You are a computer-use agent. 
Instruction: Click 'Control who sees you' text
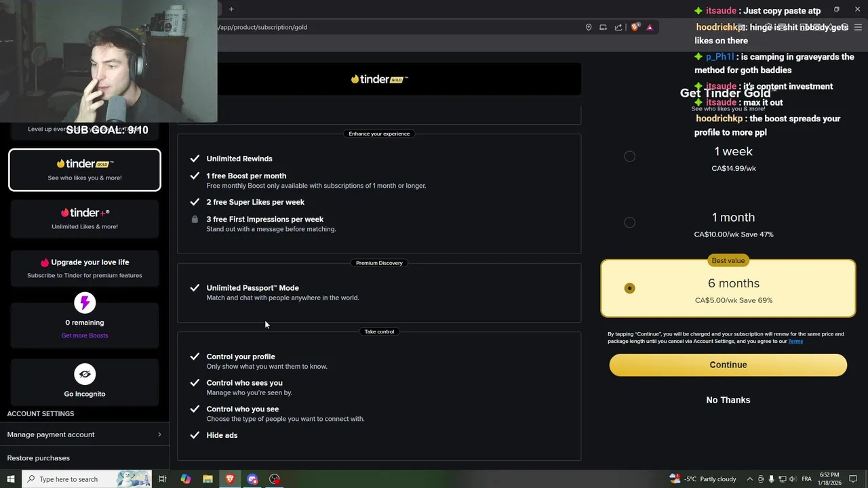tap(245, 383)
